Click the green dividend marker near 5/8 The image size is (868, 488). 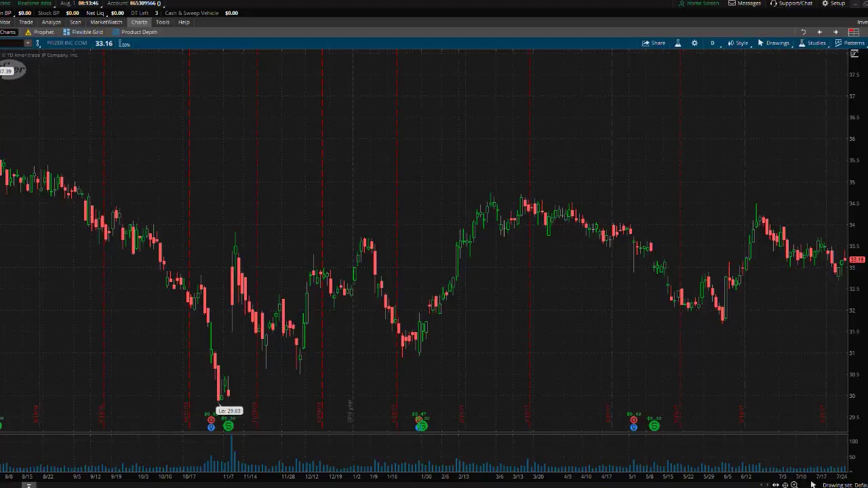pyautogui.click(x=654, y=426)
